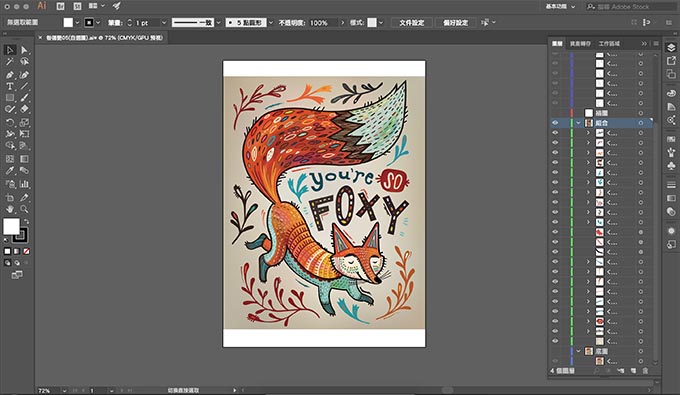Select the Magic Wand tool
This screenshot has height=395, width=680.
[x=10, y=62]
